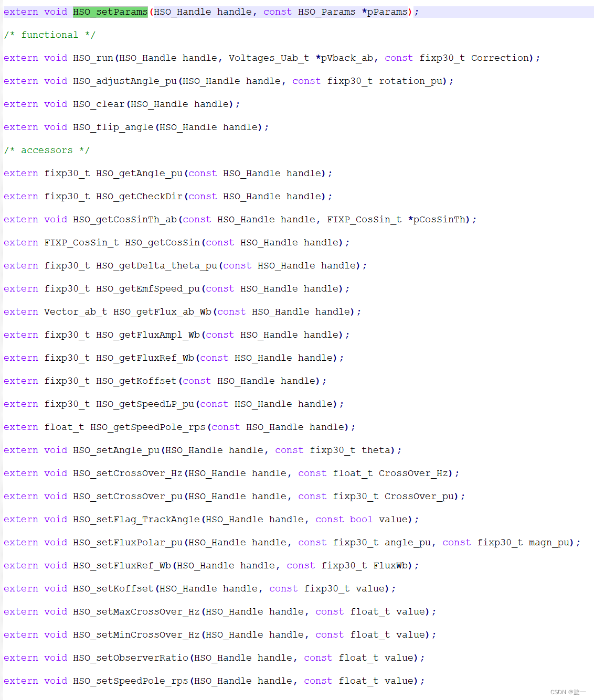
Task: Click the '/* functional */' comment
Action: 49,35
